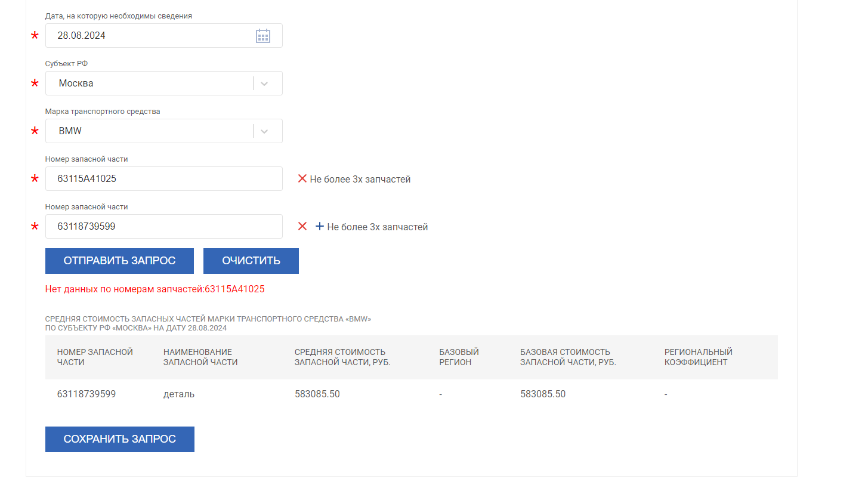The height and width of the screenshot is (485, 868).
Task: Click the СОХРАНИТЬ ЗАПРОС button
Action: tap(120, 439)
